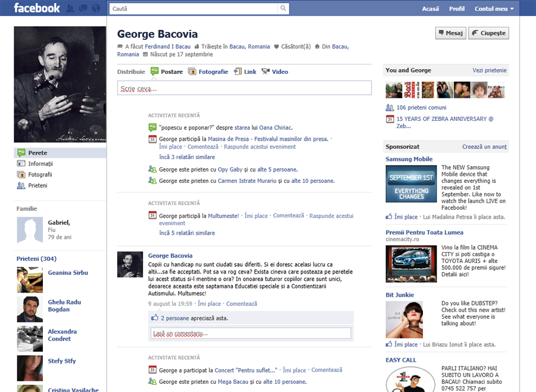This screenshot has height=392, width=536.
Task: Select the Perete tab in sidebar
Action: 60,153
